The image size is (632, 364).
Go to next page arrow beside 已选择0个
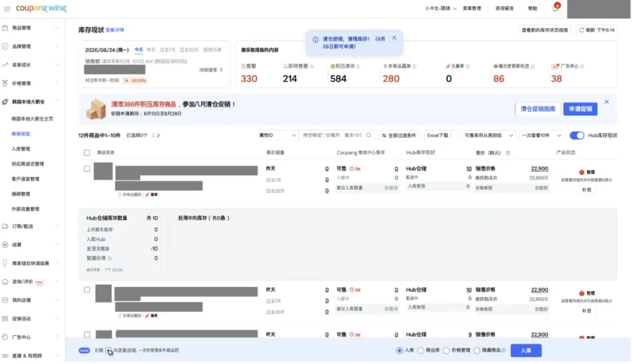(x=159, y=135)
